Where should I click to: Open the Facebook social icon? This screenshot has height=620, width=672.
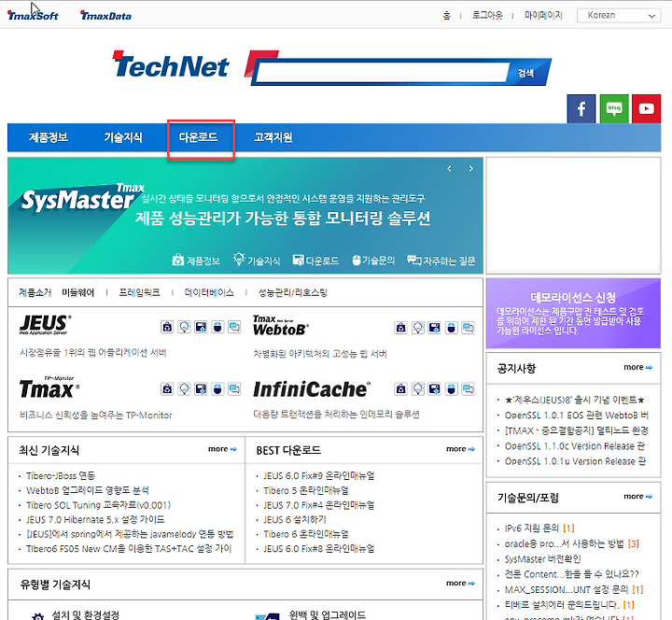[581, 109]
